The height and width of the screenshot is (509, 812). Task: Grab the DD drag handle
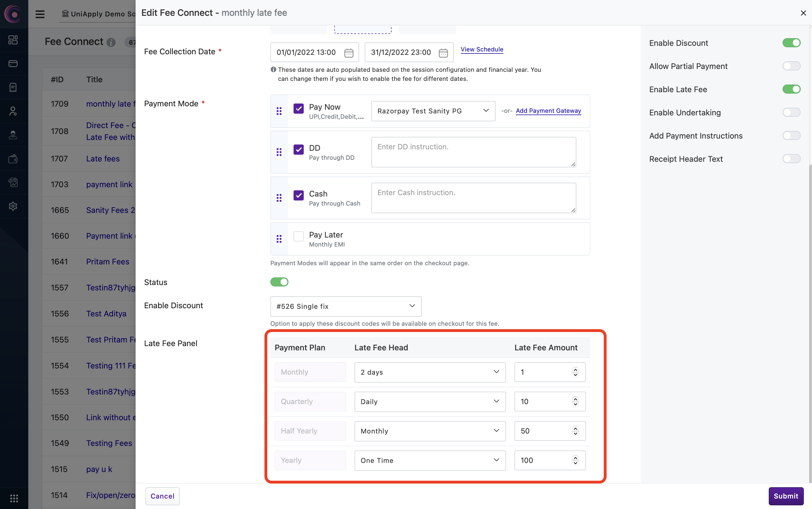pyautogui.click(x=279, y=152)
